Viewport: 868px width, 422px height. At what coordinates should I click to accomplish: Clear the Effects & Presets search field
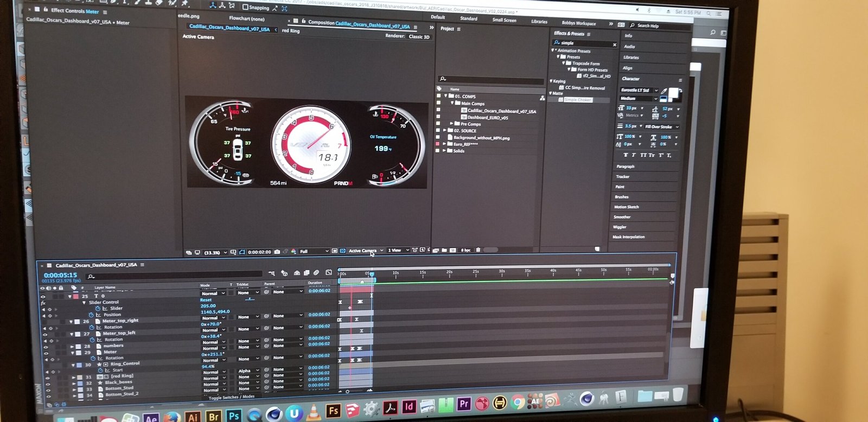point(614,44)
